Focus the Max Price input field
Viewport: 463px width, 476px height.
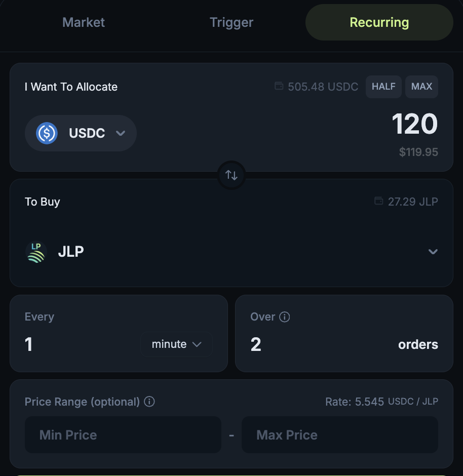pyautogui.click(x=339, y=434)
